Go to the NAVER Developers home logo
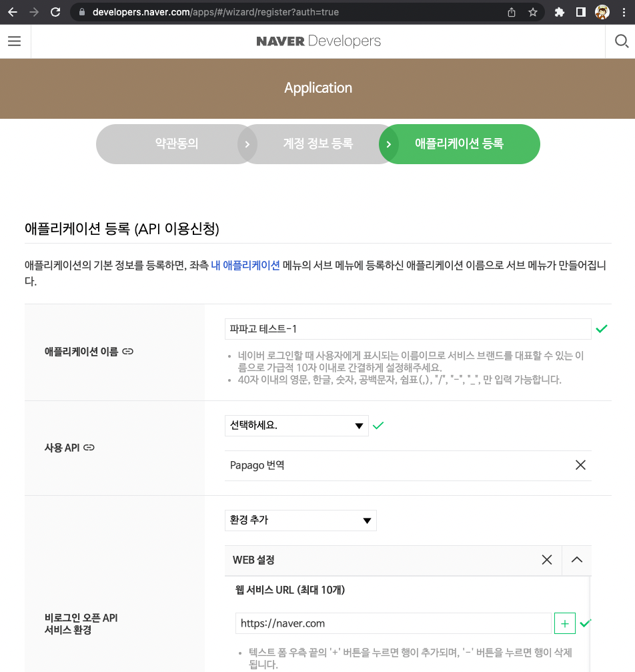This screenshot has height=672, width=635. (x=318, y=41)
